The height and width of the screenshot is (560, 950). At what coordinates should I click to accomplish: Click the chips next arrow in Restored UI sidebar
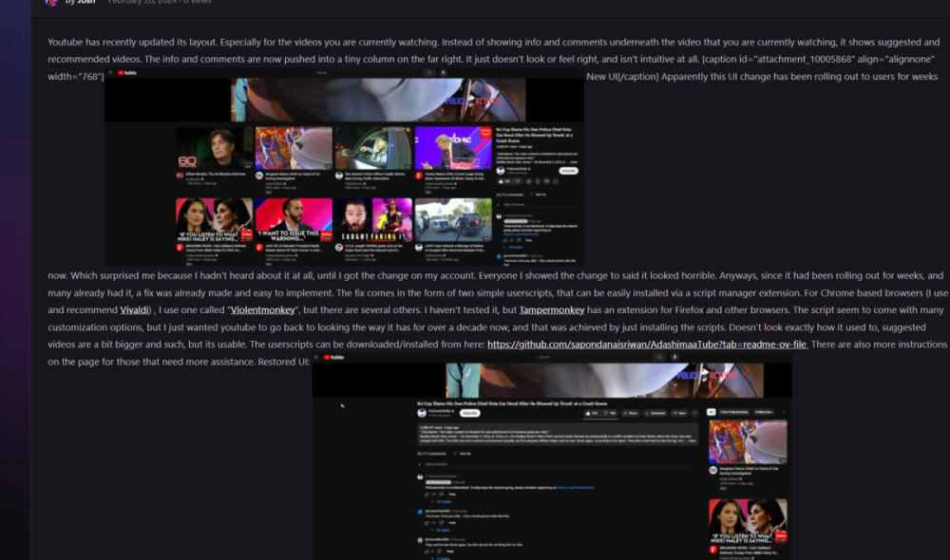tap(784, 412)
